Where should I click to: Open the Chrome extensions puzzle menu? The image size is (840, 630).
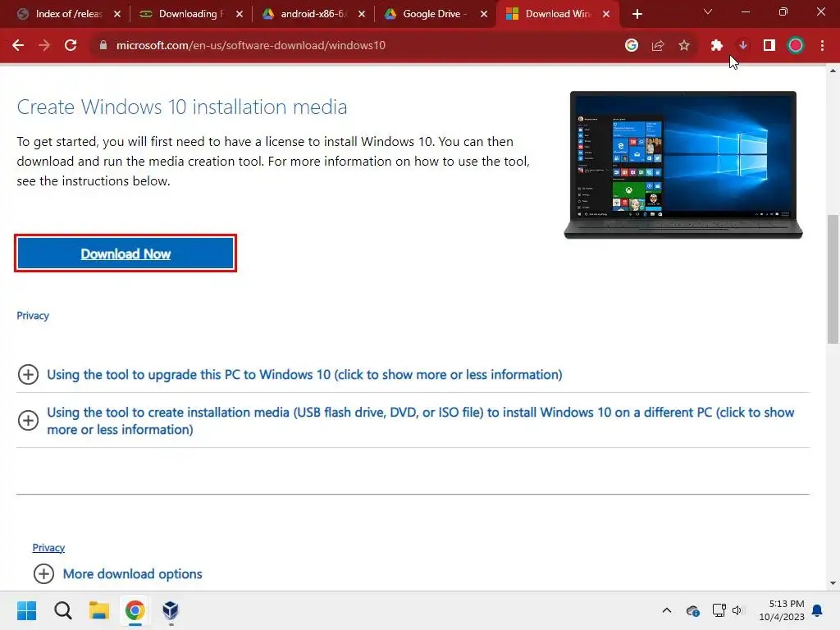pos(717,46)
